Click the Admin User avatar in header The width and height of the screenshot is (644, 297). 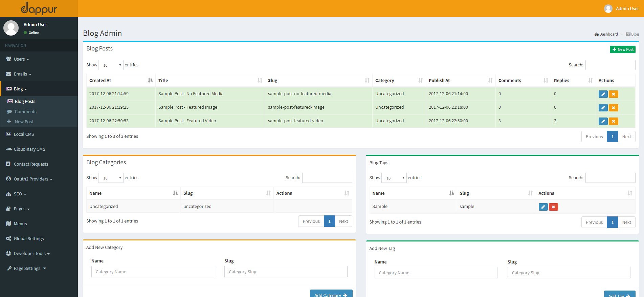click(608, 8)
